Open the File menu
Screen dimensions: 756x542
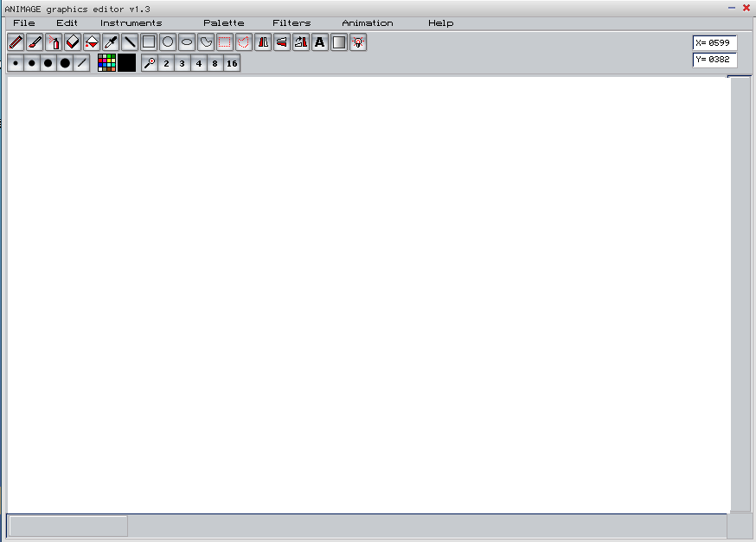[x=24, y=23]
